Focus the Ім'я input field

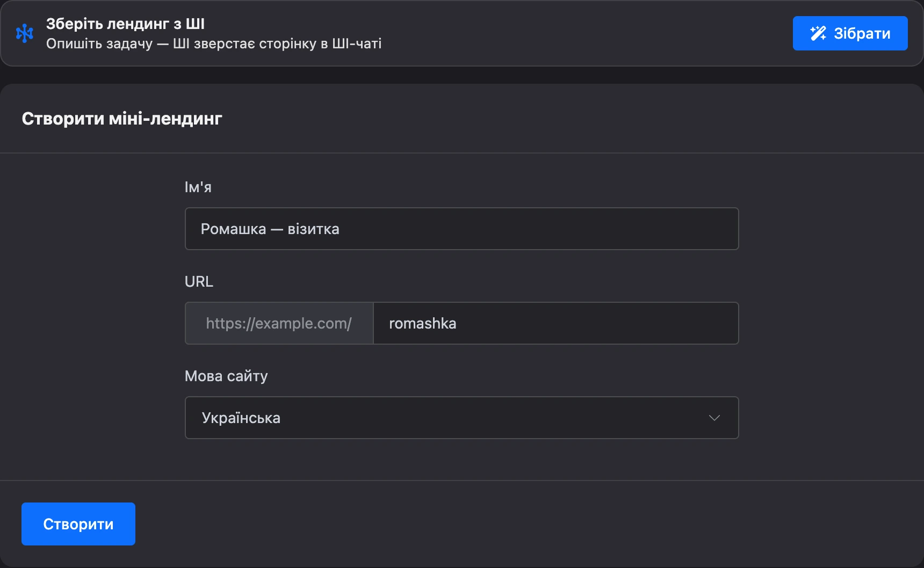click(462, 229)
